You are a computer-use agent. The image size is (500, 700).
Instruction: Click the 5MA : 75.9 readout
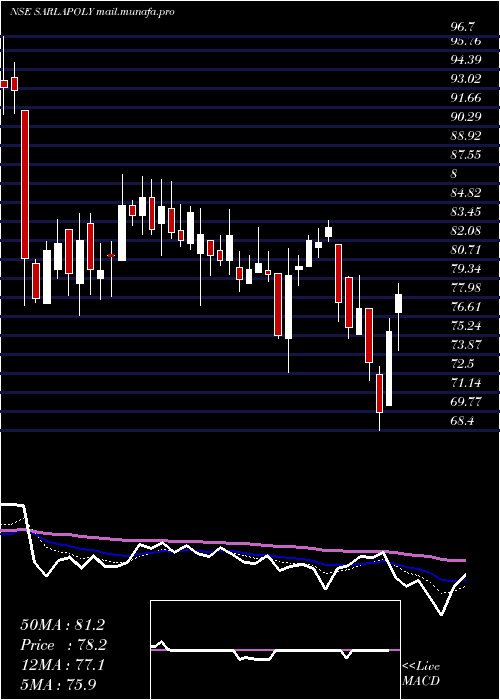pos(58,684)
